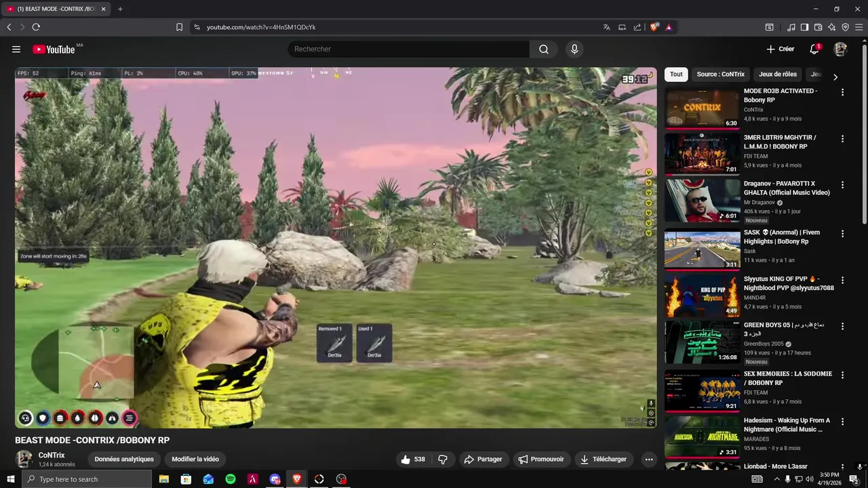Open options for MODE RO3B ACTIVATED video
This screenshot has width=868, height=488.
(842, 92)
